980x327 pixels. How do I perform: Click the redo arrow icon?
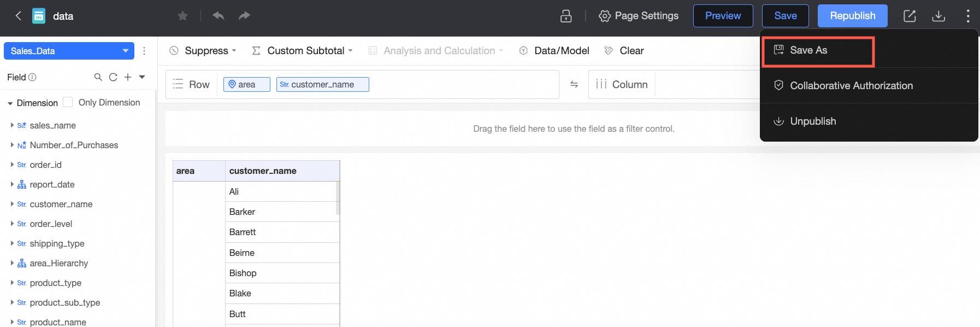244,16
